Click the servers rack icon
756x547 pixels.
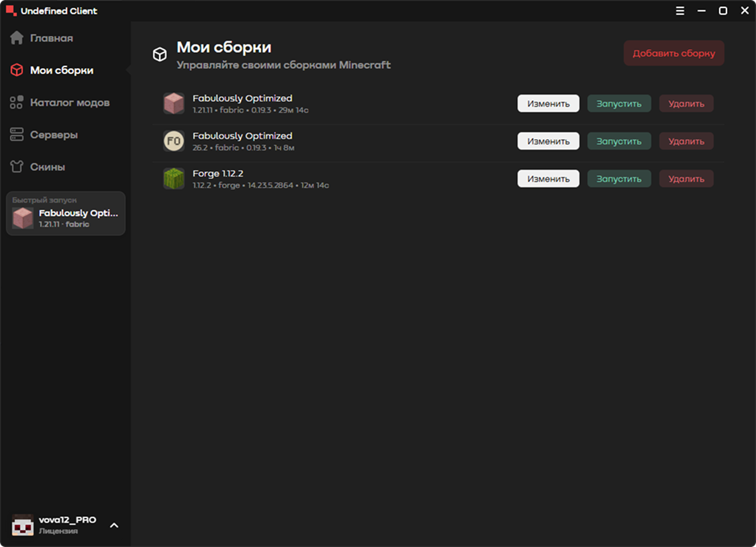point(16,134)
